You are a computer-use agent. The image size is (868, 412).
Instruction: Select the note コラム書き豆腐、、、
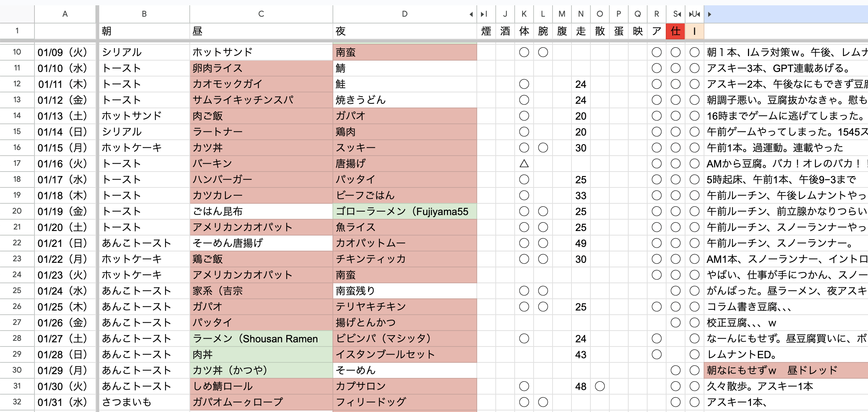[786, 306]
